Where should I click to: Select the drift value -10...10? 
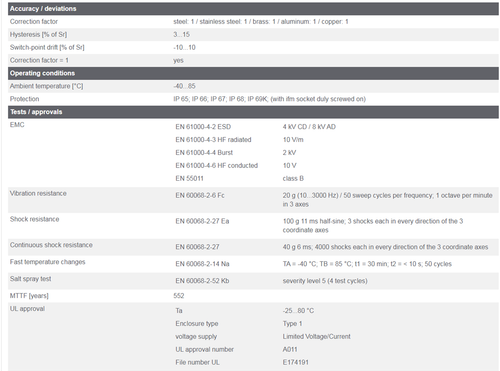point(184,48)
